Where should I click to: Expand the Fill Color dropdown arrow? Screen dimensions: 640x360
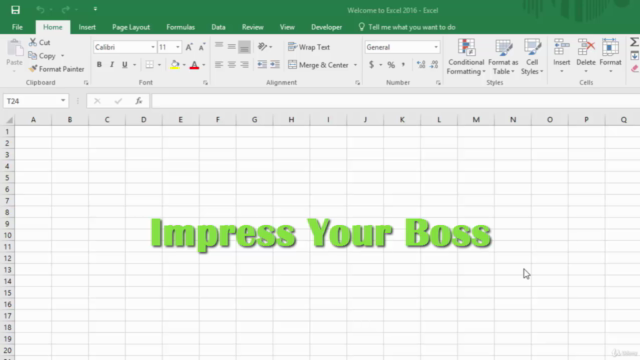click(184, 64)
